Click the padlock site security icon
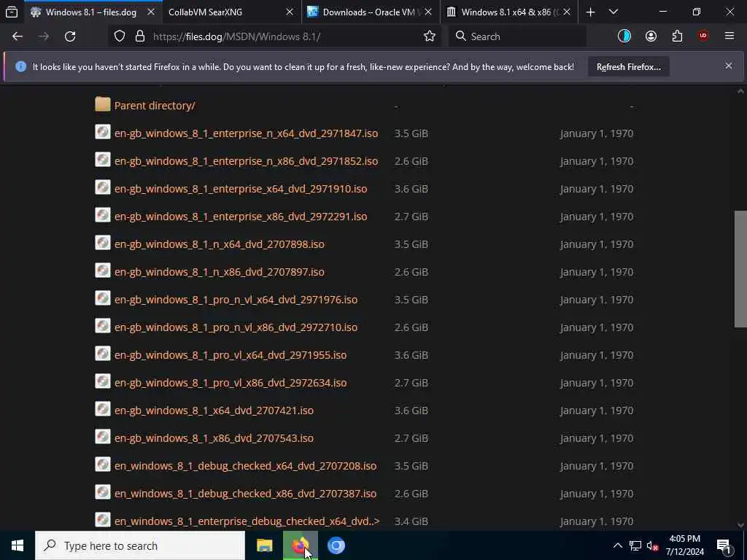 click(140, 36)
